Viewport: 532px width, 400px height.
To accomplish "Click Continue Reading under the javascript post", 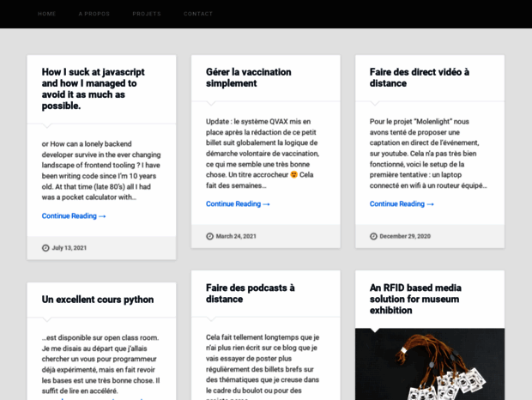I will point(74,216).
